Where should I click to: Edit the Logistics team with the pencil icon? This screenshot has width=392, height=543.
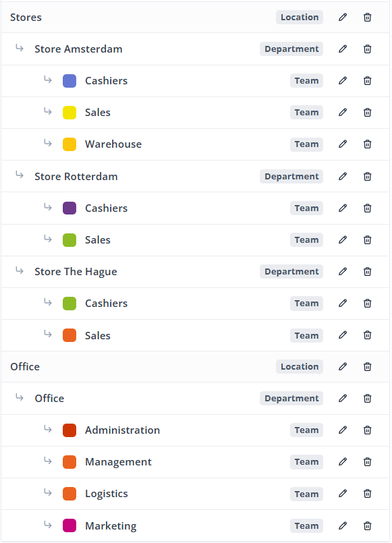click(x=343, y=493)
